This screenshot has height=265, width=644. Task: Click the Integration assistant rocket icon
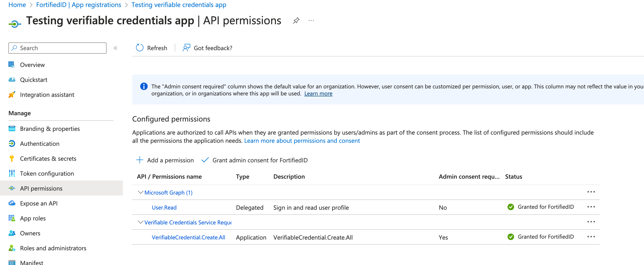(x=12, y=94)
